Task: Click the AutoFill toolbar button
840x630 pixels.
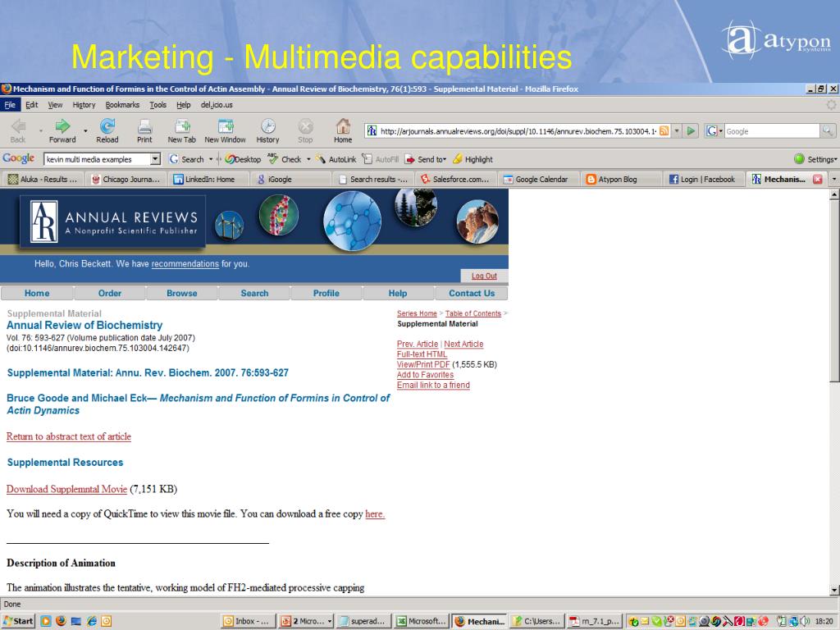Action: click(381, 159)
